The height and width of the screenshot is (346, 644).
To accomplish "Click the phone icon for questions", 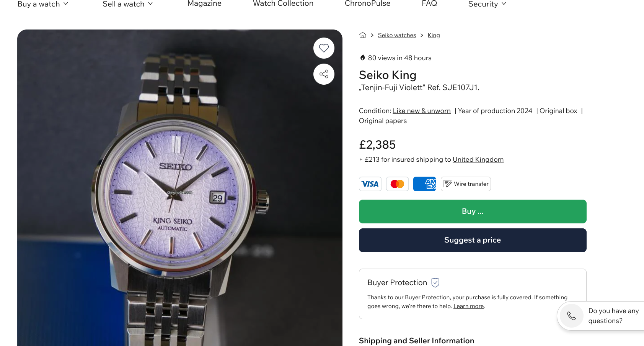I will [x=571, y=316].
